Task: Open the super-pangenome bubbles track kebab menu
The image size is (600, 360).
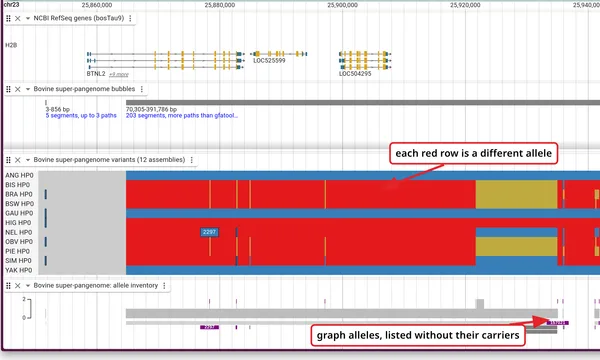Action: (142, 89)
